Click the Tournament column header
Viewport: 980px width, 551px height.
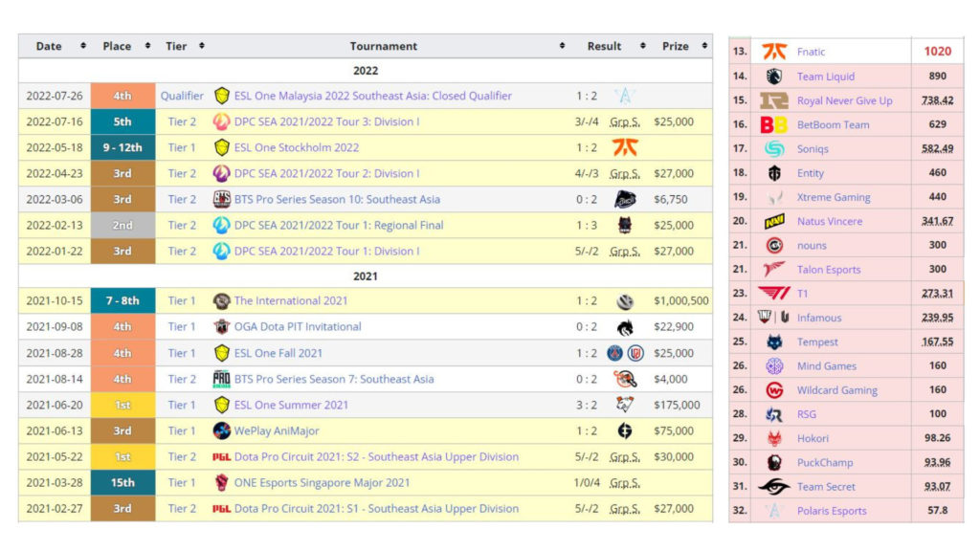point(384,45)
